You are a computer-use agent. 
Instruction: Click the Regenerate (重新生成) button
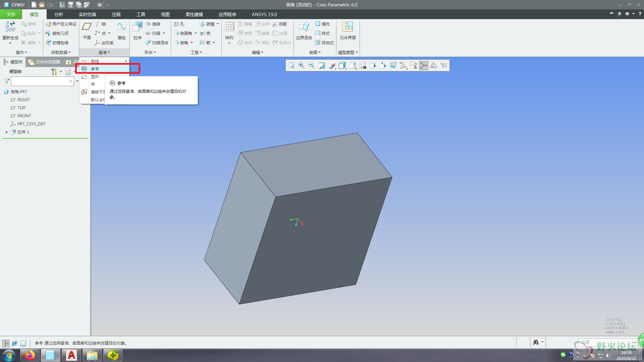click(10, 33)
